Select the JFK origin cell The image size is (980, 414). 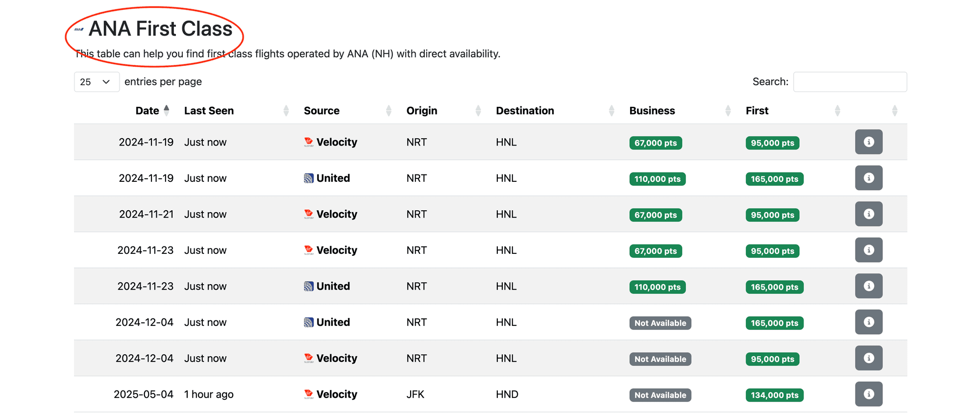click(x=416, y=394)
